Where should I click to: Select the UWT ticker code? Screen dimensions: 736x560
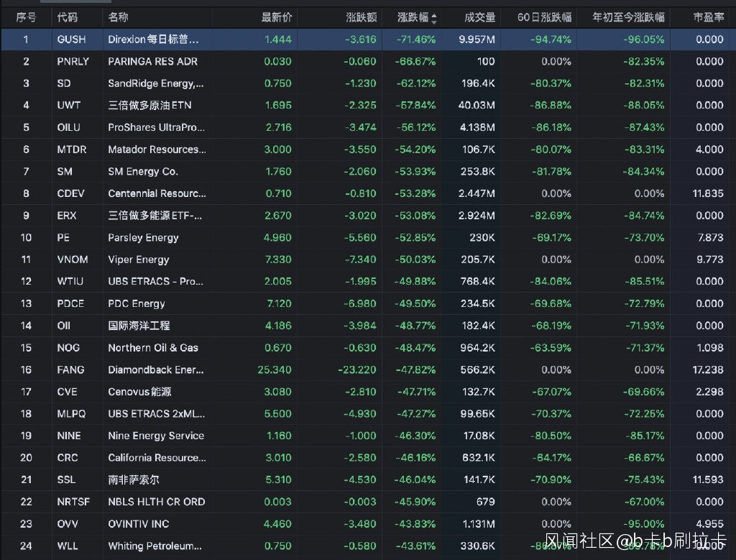pyautogui.click(x=68, y=105)
